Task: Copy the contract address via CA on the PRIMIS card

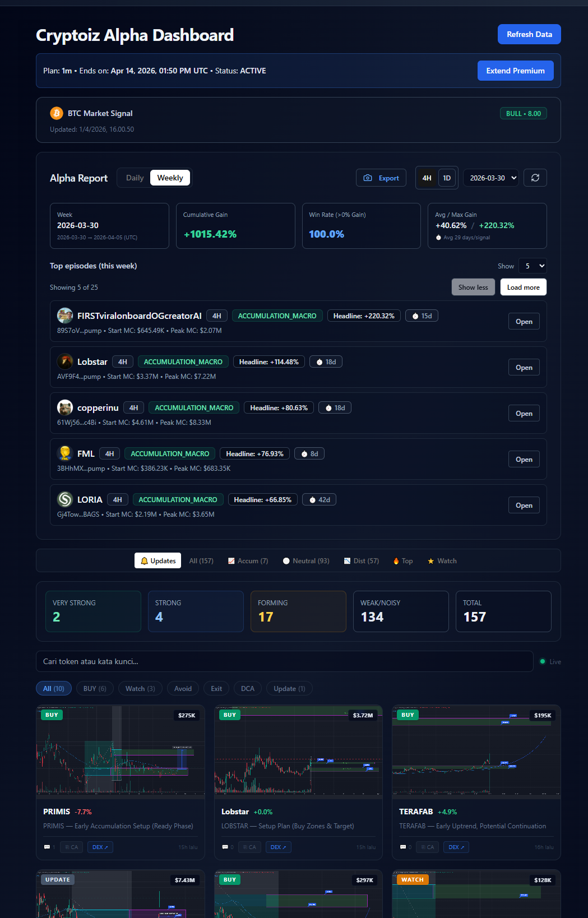Action: tap(71, 847)
